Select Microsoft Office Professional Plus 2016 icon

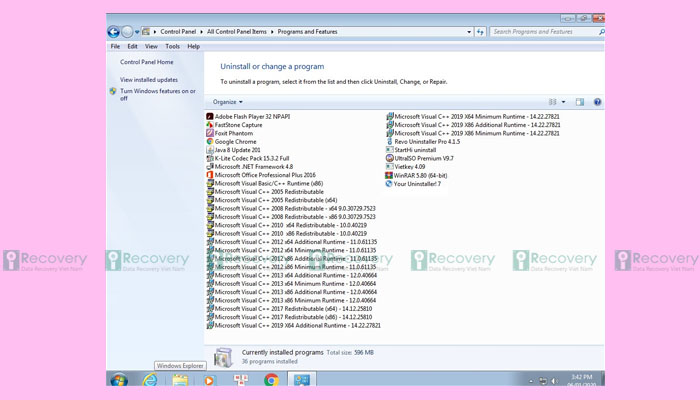[210, 175]
